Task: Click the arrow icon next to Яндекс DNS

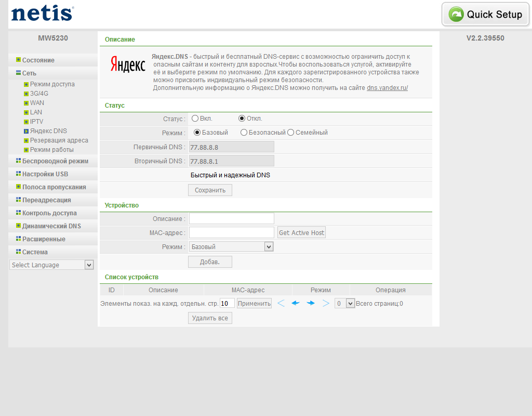Action: point(26,131)
